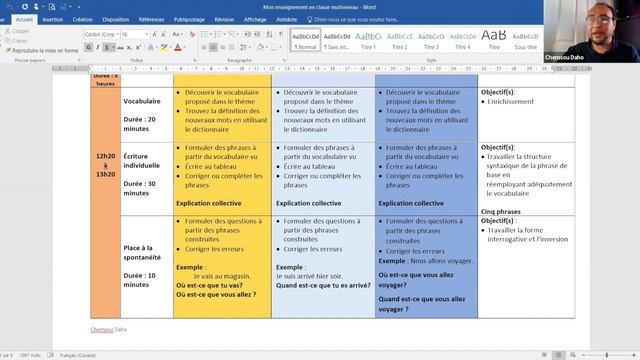Screen dimensions: 640x360
Task: Decrease font size with small A icon
Action: coord(163,35)
